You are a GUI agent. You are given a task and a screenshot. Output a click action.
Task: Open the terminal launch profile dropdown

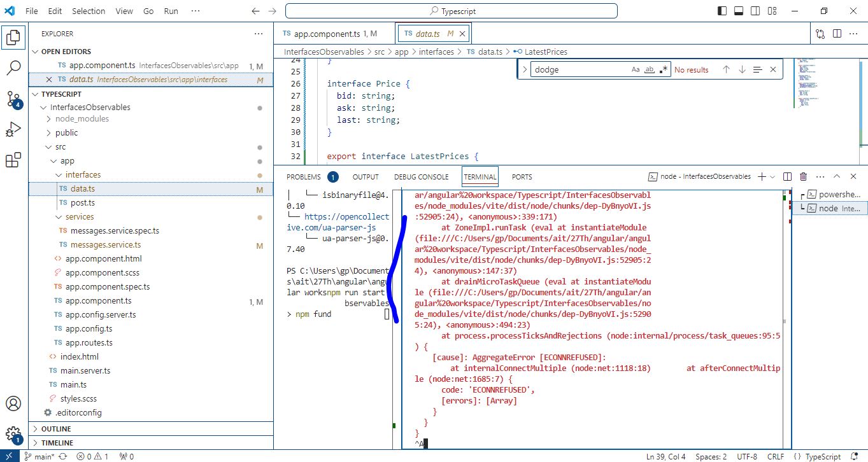click(772, 176)
